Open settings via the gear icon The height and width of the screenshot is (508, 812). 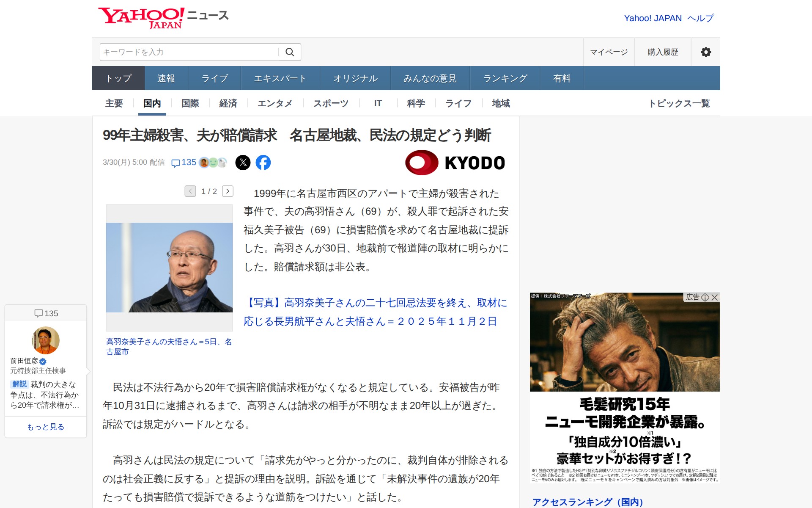click(x=705, y=52)
